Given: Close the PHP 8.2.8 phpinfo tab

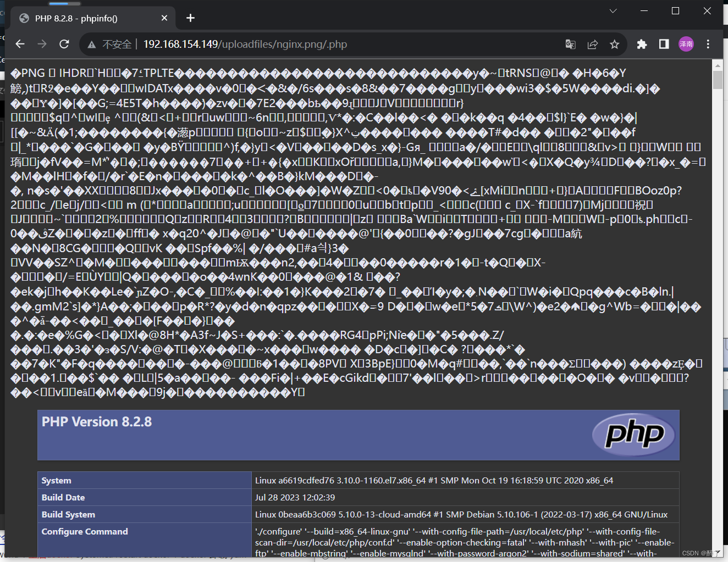Looking at the screenshot, I should pos(164,18).
